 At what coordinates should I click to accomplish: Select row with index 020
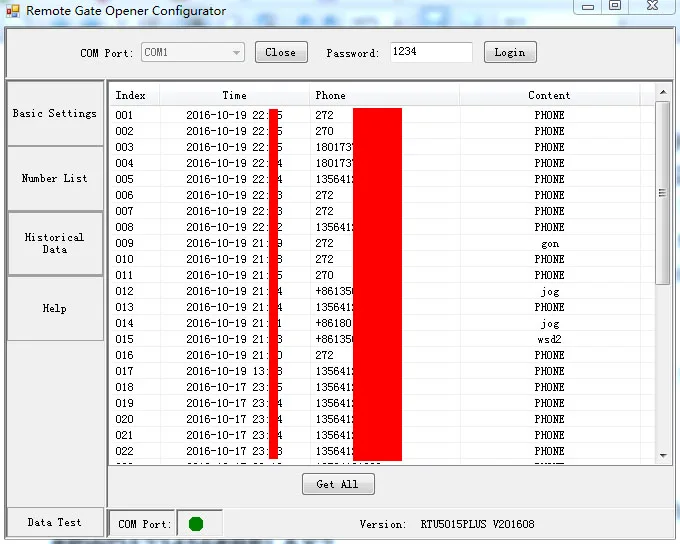(x=382, y=419)
